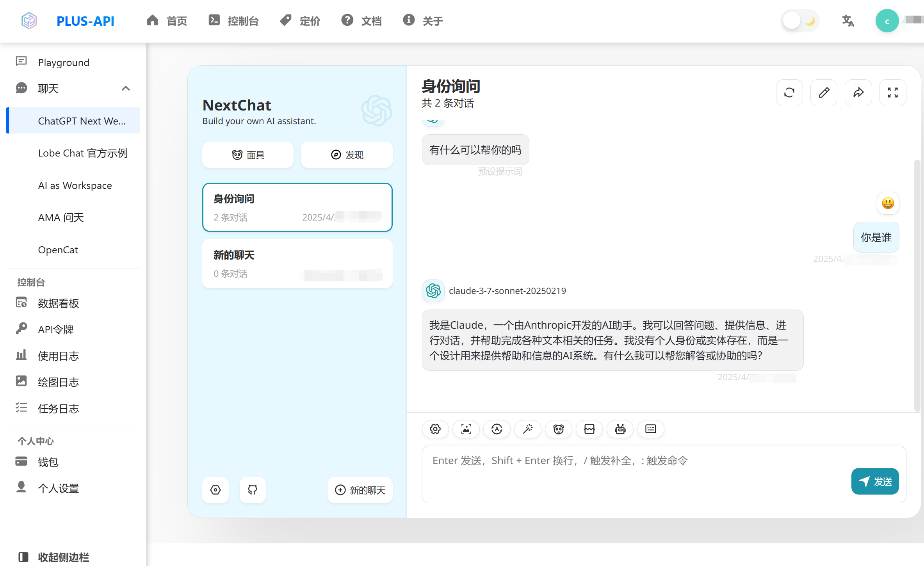
Task: Click the user emoji avatar
Action: click(x=888, y=203)
